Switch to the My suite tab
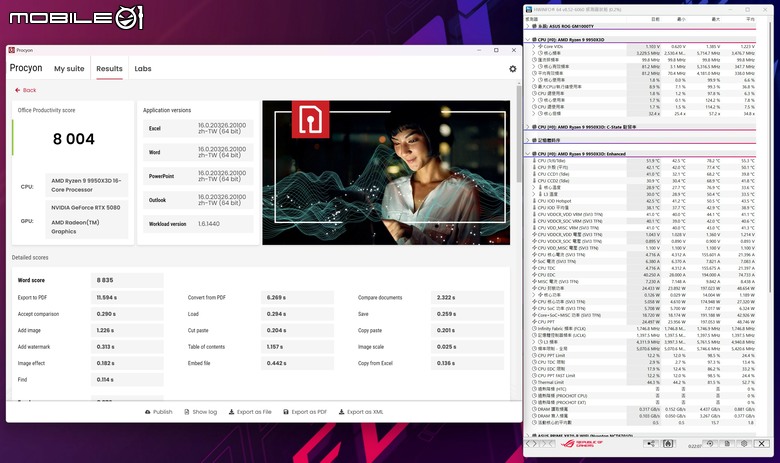780x463 pixels. pyautogui.click(x=69, y=69)
